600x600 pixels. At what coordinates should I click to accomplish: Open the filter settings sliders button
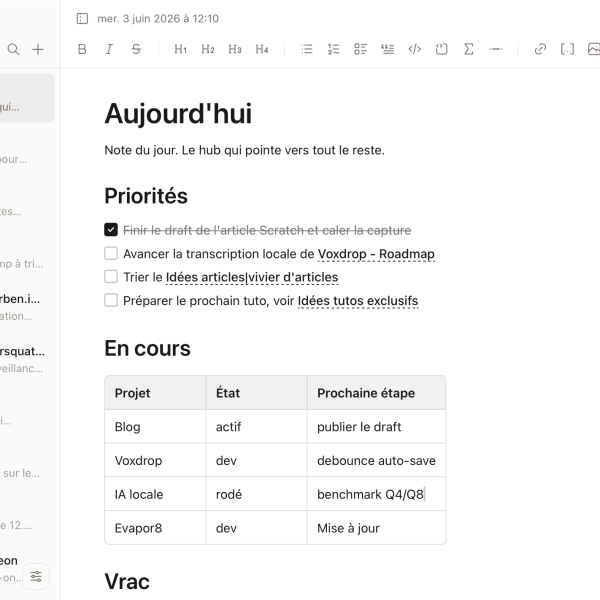pos(36,576)
